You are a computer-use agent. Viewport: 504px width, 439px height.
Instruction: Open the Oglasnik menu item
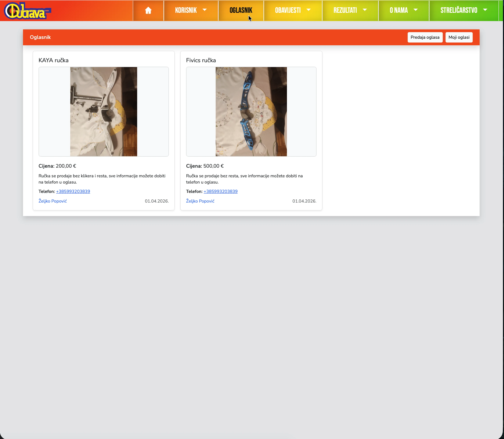pyautogui.click(x=241, y=10)
